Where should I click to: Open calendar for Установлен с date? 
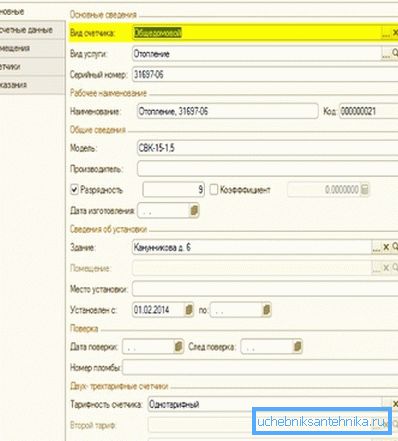point(189,310)
